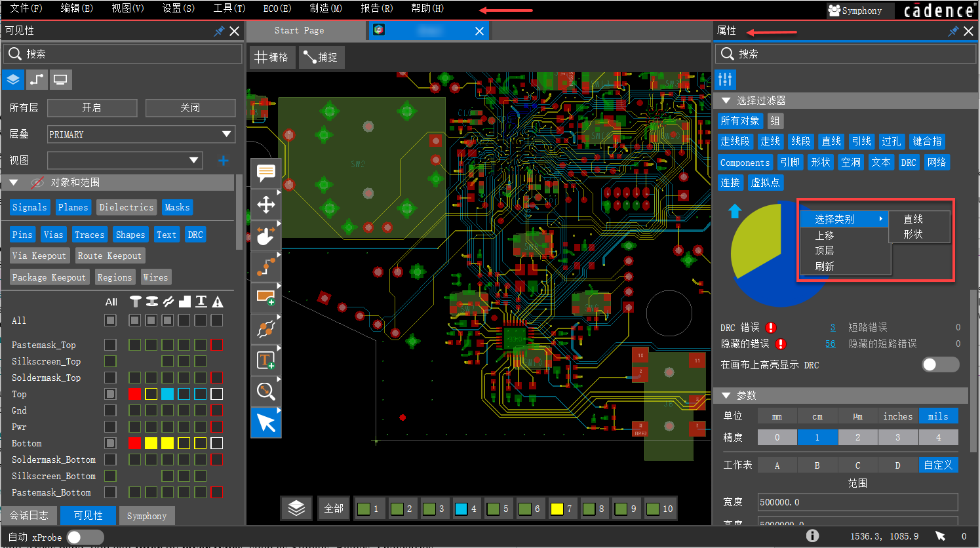The image size is (980, 548).
Task: Choose 刷新 in the context menu
Action: point(825,266)
